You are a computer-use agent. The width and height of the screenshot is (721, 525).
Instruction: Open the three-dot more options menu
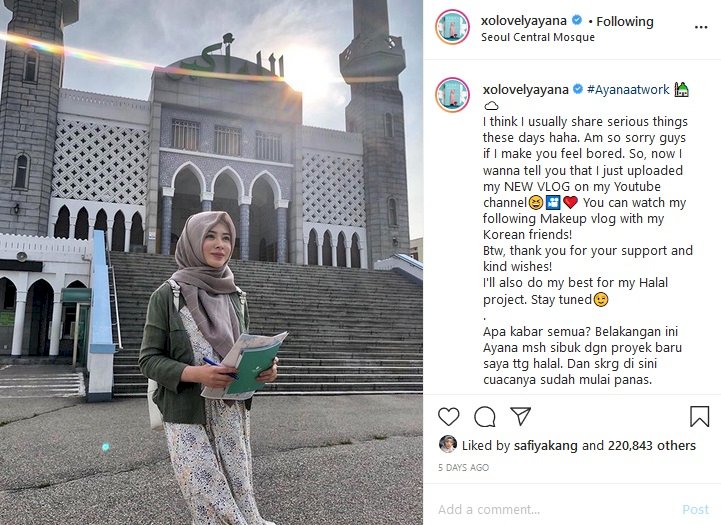[701, 27]
